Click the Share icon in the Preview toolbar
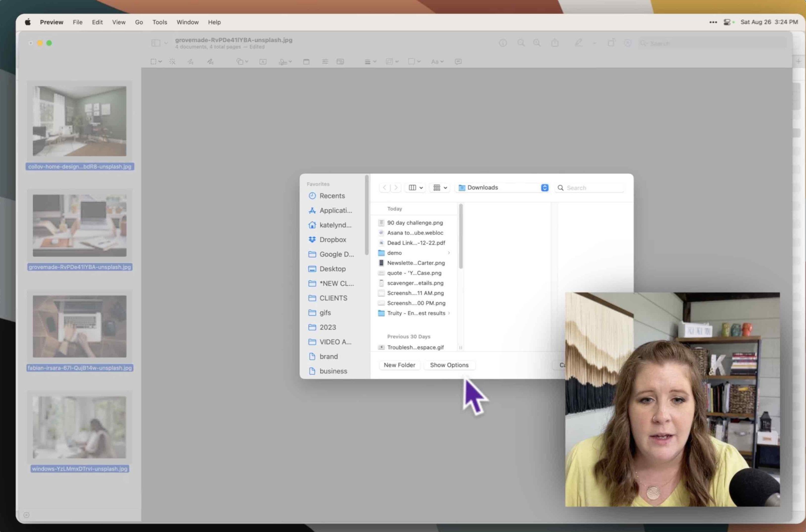 pyautogui.click(x=555, y=43)
